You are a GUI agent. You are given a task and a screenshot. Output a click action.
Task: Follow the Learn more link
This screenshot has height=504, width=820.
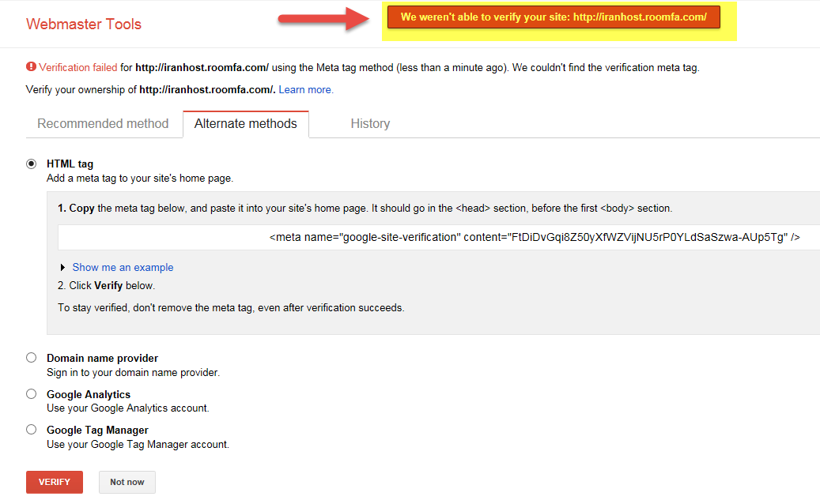(x=306, y=90)
